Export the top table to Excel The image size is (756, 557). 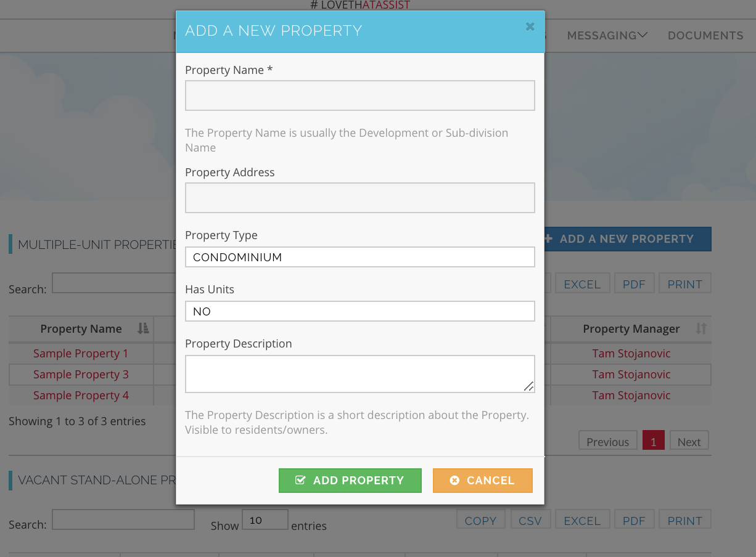click(x=582, y=283)
